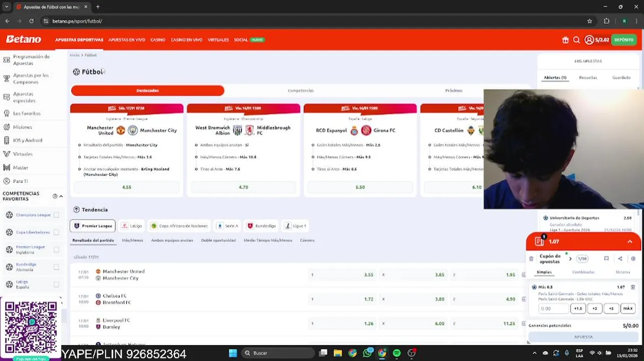Clear all bets with coupon trash icon

coord(531,259)
